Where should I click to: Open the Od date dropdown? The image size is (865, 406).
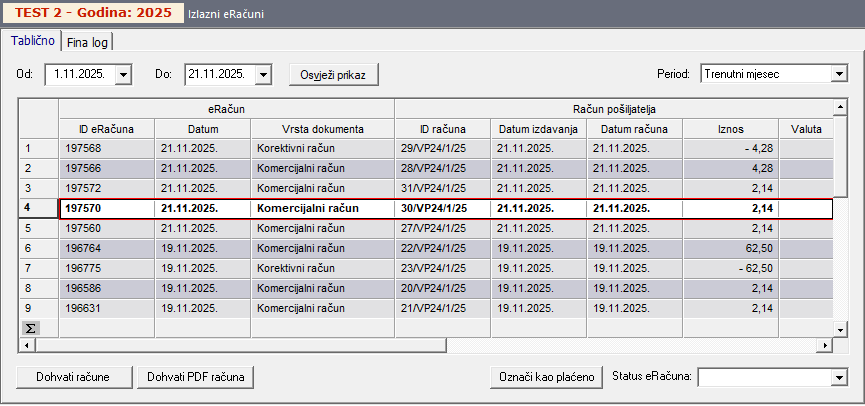coord(123,74)
